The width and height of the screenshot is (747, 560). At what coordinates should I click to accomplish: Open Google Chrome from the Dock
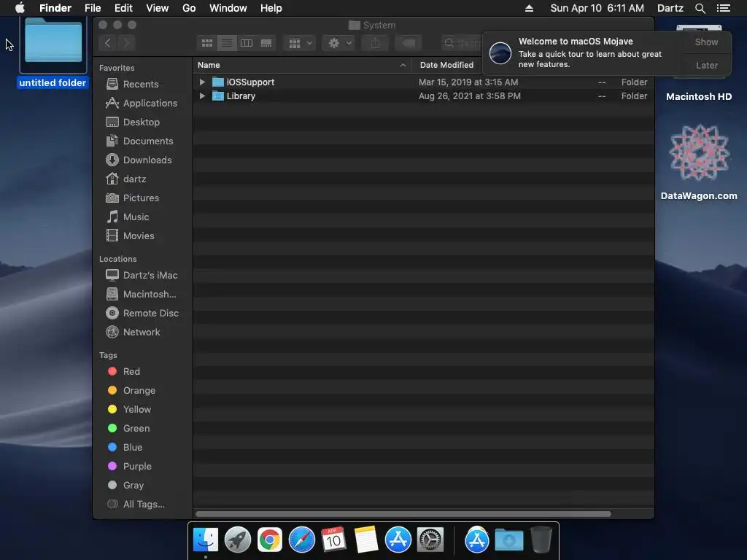tap(270, 540)
